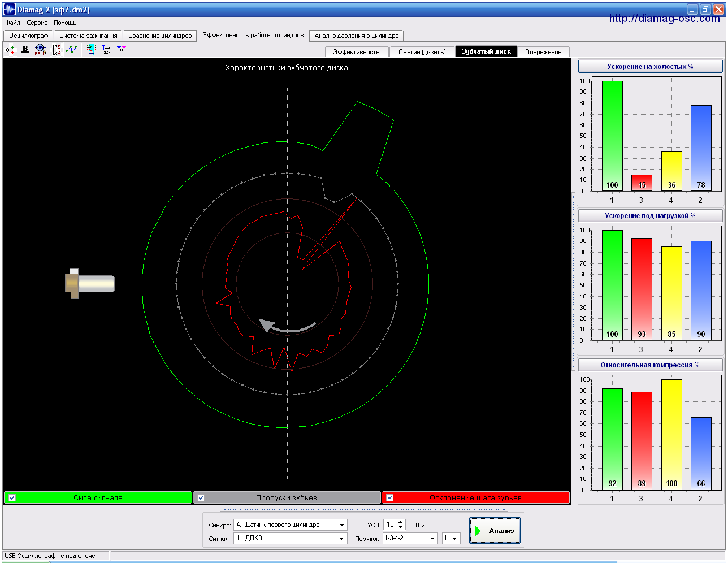
Task: Increase the УОЗ value with up arrow
Action: [x=401, y=522]
